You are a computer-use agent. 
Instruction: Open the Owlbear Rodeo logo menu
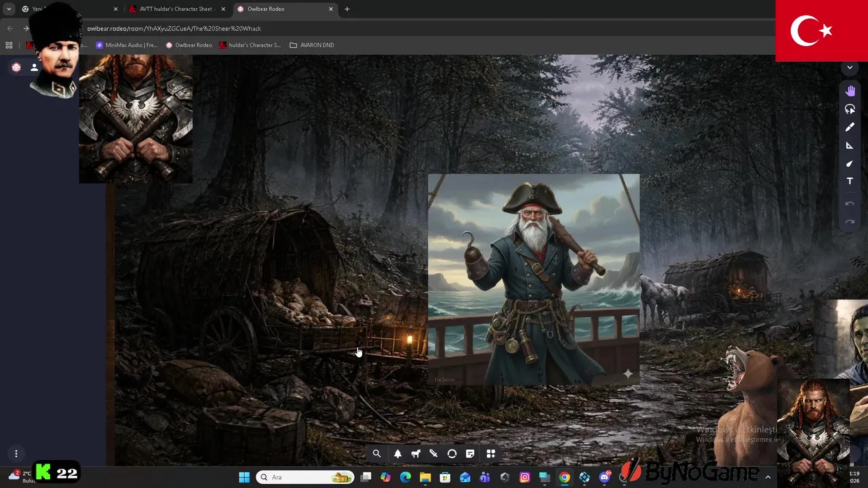16,68
